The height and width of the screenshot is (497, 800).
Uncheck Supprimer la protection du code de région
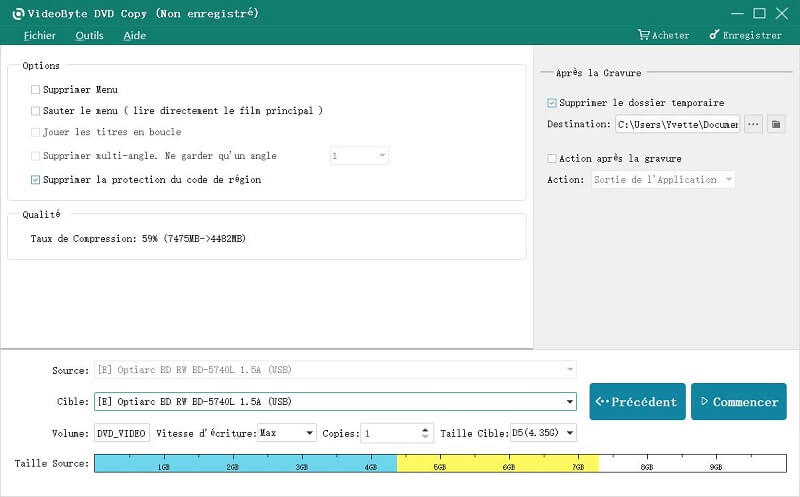coord(35,180)
